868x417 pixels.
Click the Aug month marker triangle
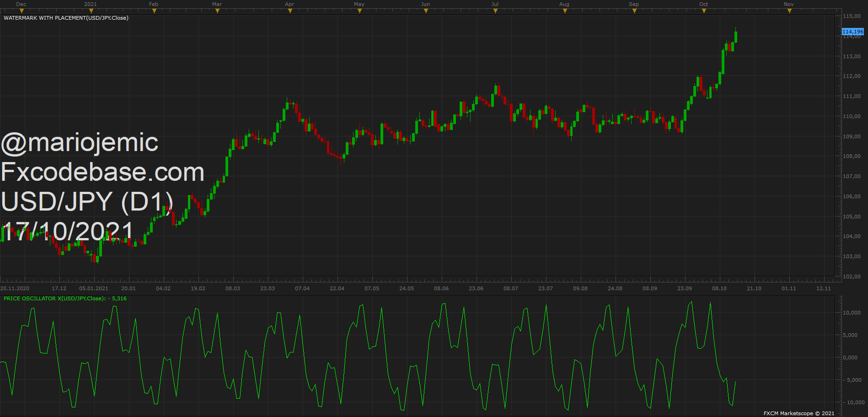click(565, 11)
